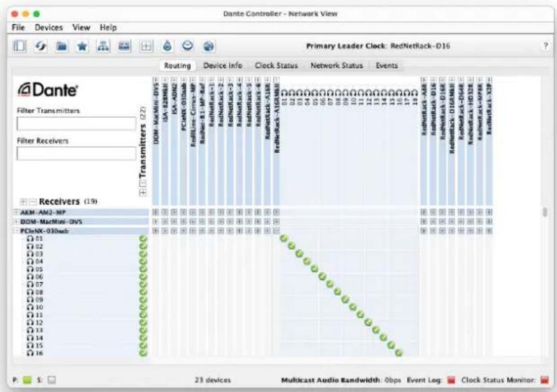
Task: Open the Help menu
Action: pos(108,28)
